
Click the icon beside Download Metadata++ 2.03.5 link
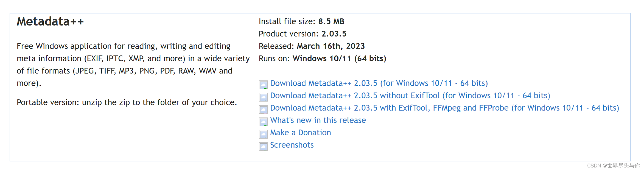pyautogui.click(x=263, y=85)
